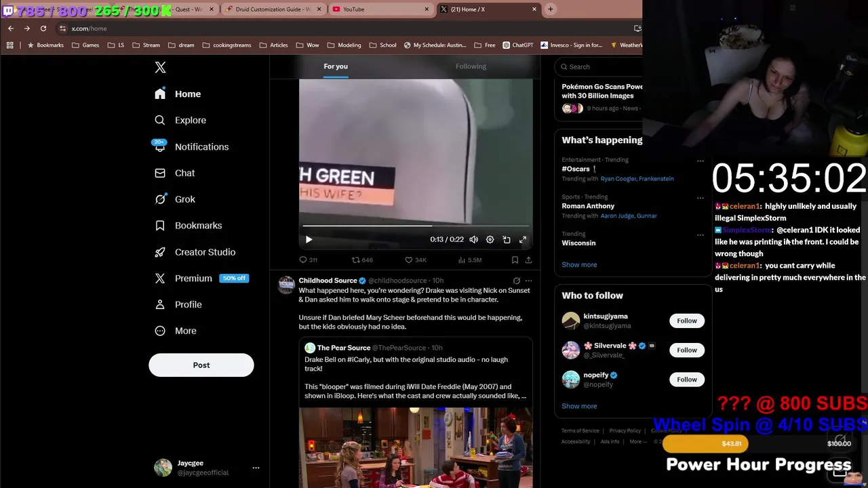Screen dimensions: 868x488
Task: Share the video post
Action: (528, 260)
